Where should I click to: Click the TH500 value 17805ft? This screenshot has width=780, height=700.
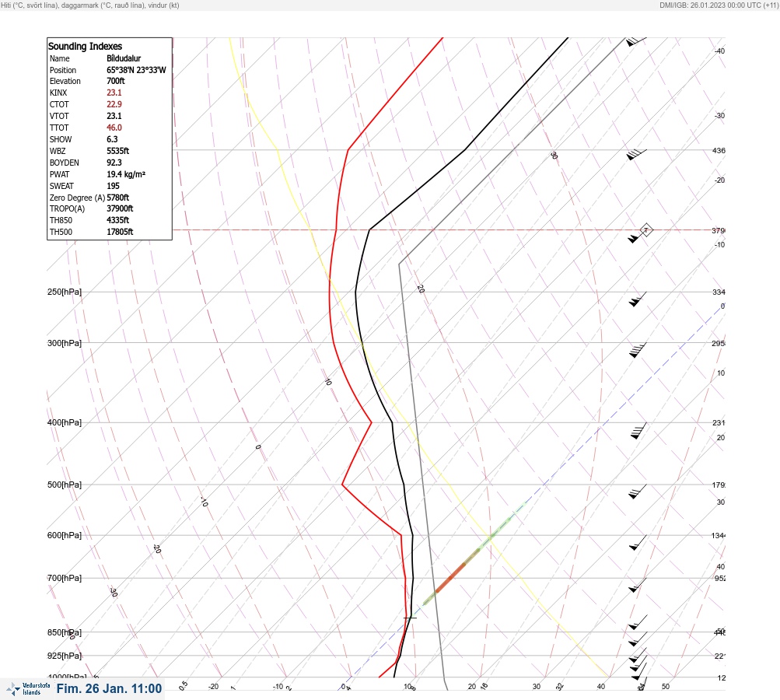coord(120,232)
